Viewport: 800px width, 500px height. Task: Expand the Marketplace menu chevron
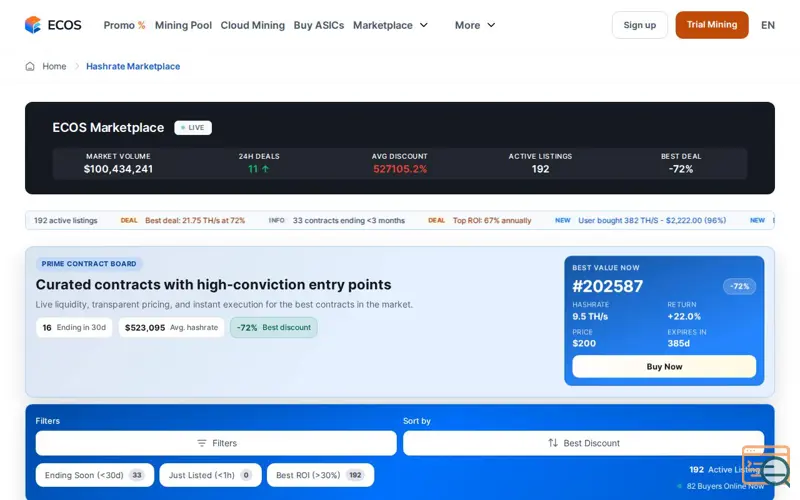tap(423, 25)
